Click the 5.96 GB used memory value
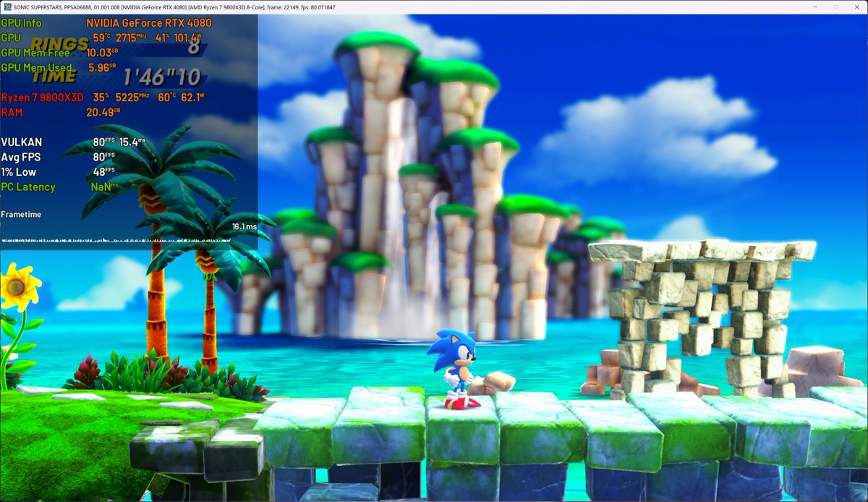The width and height of the screenshot is (868, 502). pyautogui.click(x=103, y=67)
